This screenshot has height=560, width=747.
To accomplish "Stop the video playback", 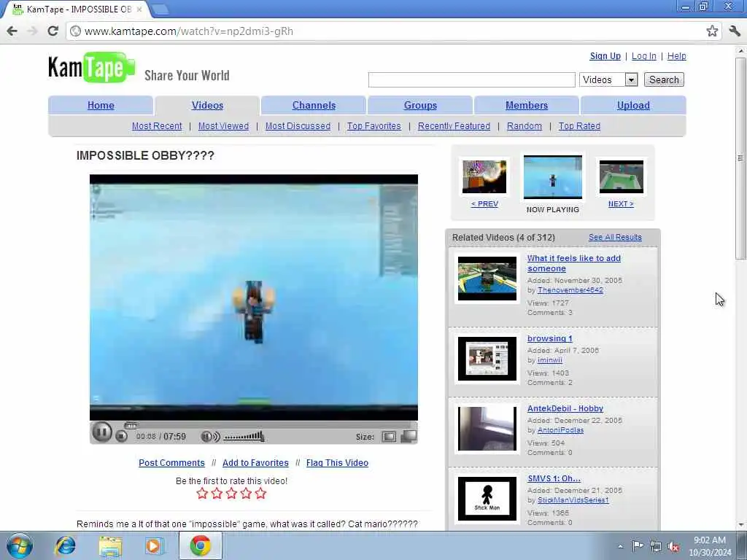I will [x=122, y=436].
